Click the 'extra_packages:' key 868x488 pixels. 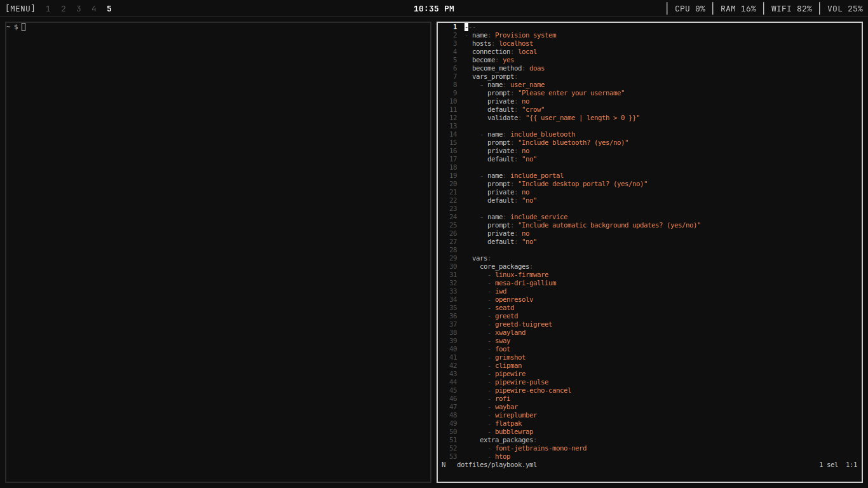[x=508, y=440]
